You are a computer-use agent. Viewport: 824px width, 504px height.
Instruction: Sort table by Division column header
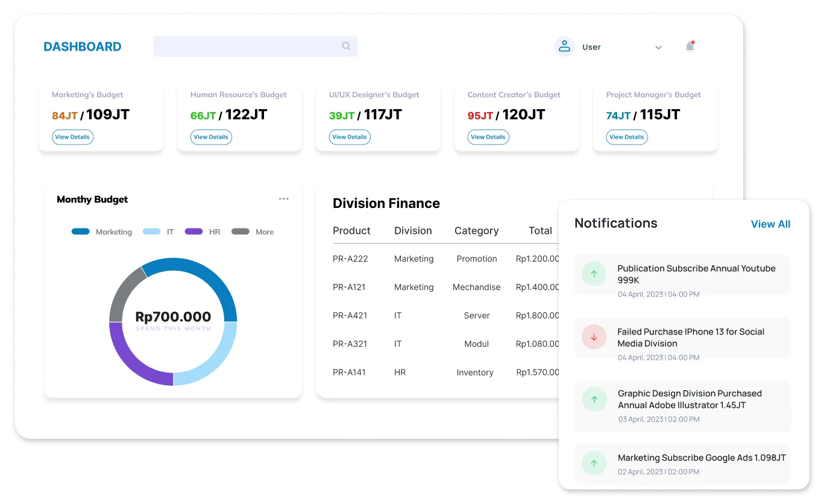[413, 230]
